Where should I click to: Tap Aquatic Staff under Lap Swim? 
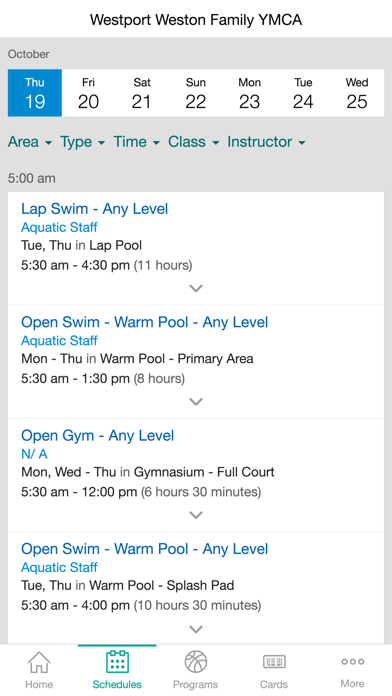(x=59, y=227)
